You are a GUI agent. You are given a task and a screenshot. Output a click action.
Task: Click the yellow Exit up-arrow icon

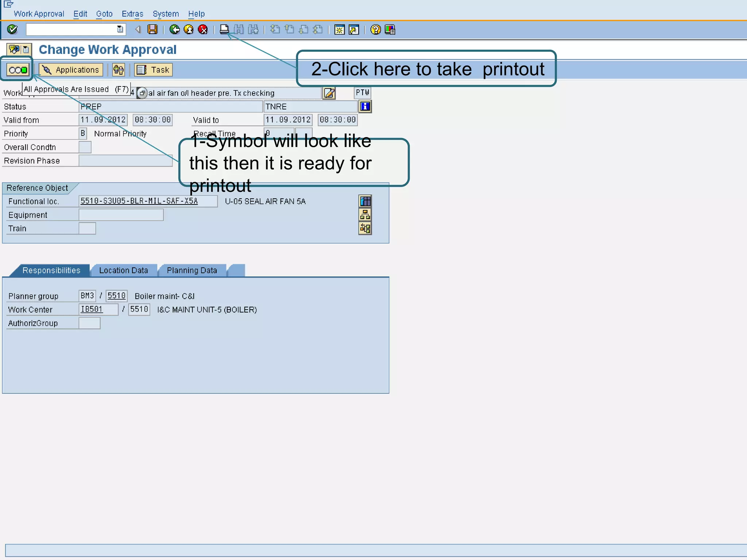189,30
